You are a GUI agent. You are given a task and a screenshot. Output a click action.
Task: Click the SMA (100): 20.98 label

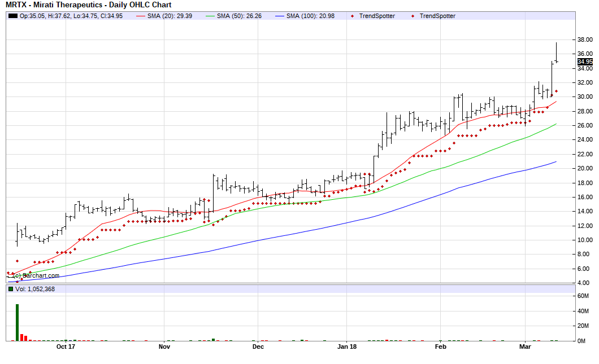[310, 16]
